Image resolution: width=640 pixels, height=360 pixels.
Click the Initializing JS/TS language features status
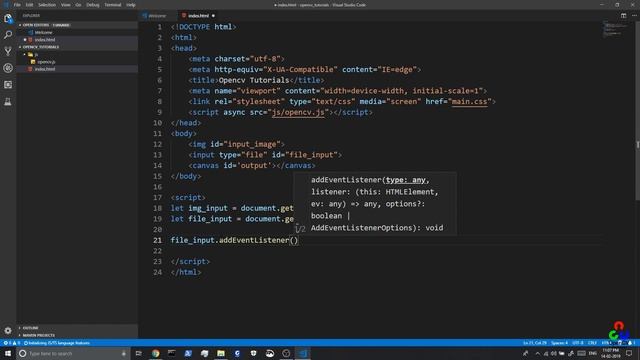pos(57,343)
